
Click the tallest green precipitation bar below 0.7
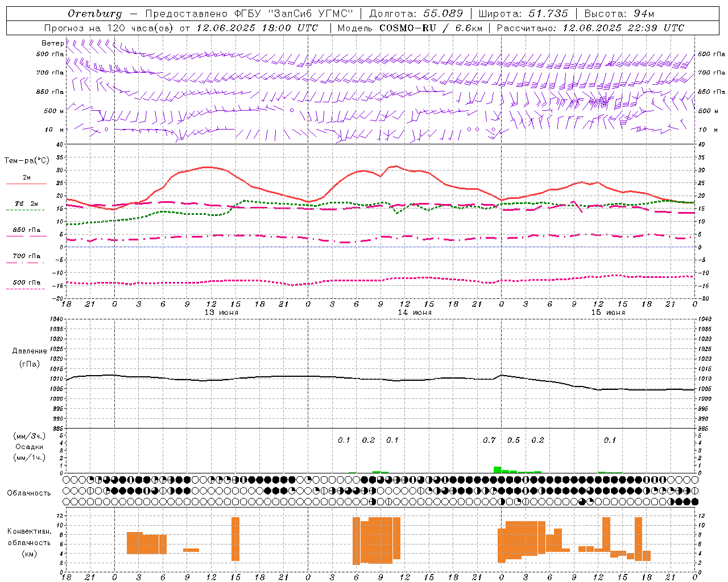497,470
